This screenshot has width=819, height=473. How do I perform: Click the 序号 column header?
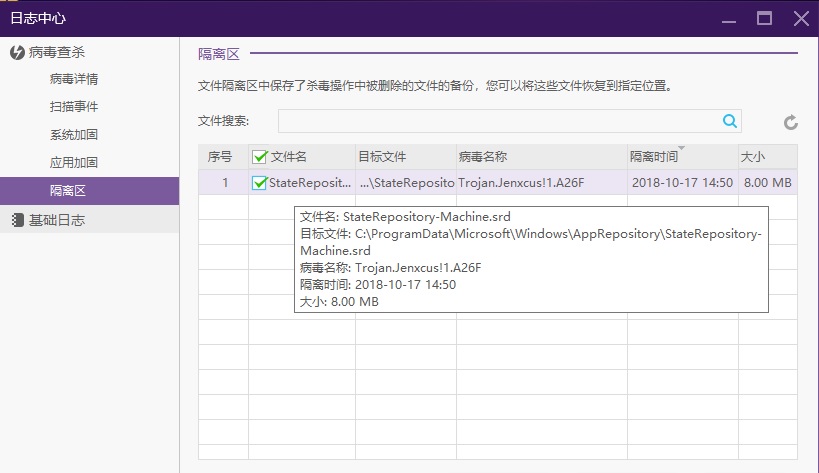click(x=224, y=157)
